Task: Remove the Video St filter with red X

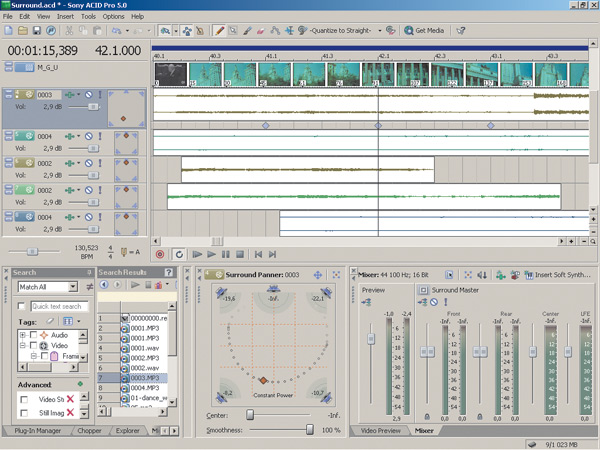Action: point(70,399)
